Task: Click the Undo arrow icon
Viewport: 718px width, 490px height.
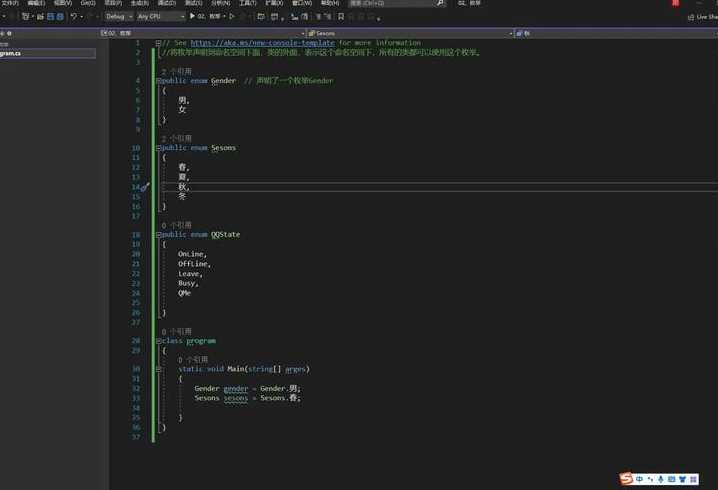Action: click(x=73, y=16)
